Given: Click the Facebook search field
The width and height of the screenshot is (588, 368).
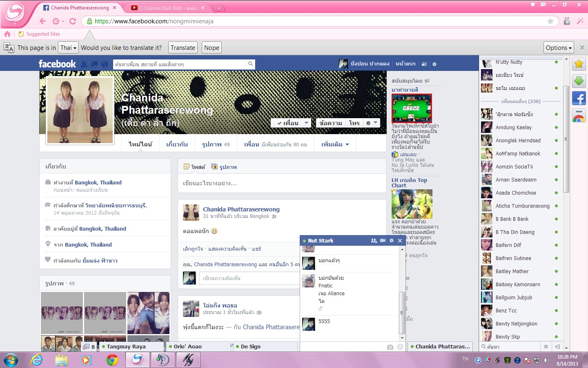Looking at the screenshot, I should [x=180, y=64].
